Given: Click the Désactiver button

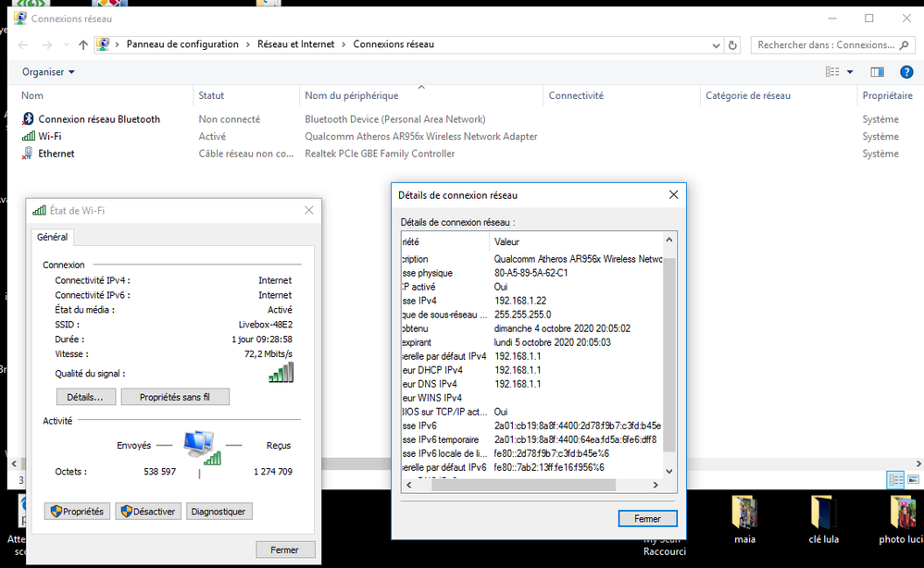Looking at the screenshot, I should (x=148, y=512).
